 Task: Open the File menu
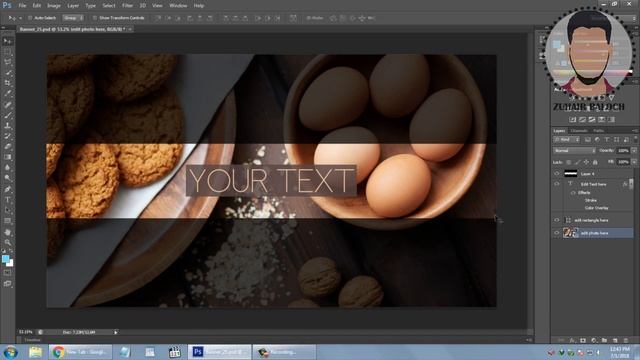click(x=22, y=6)
